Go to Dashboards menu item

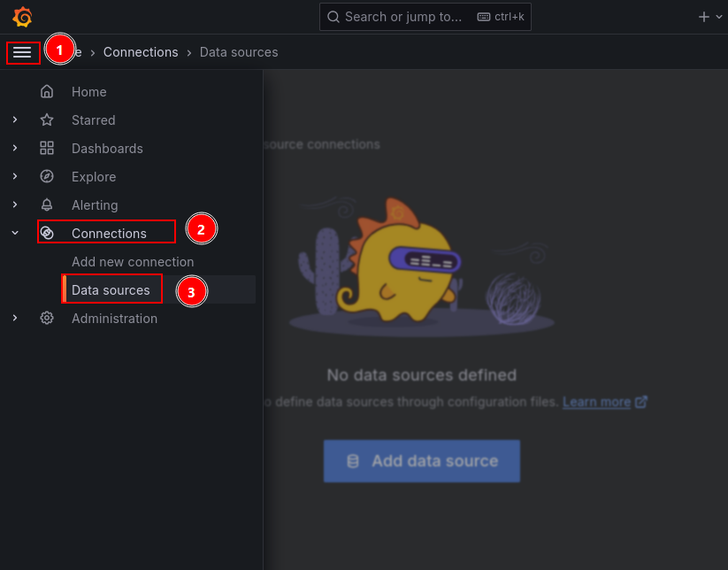click(x=107, y=149)
